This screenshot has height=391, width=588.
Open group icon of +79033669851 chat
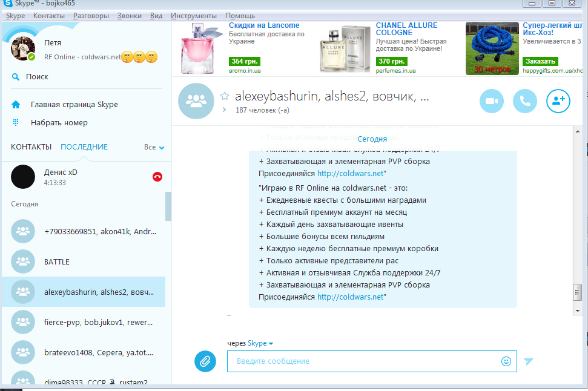[x=23, y=231]
